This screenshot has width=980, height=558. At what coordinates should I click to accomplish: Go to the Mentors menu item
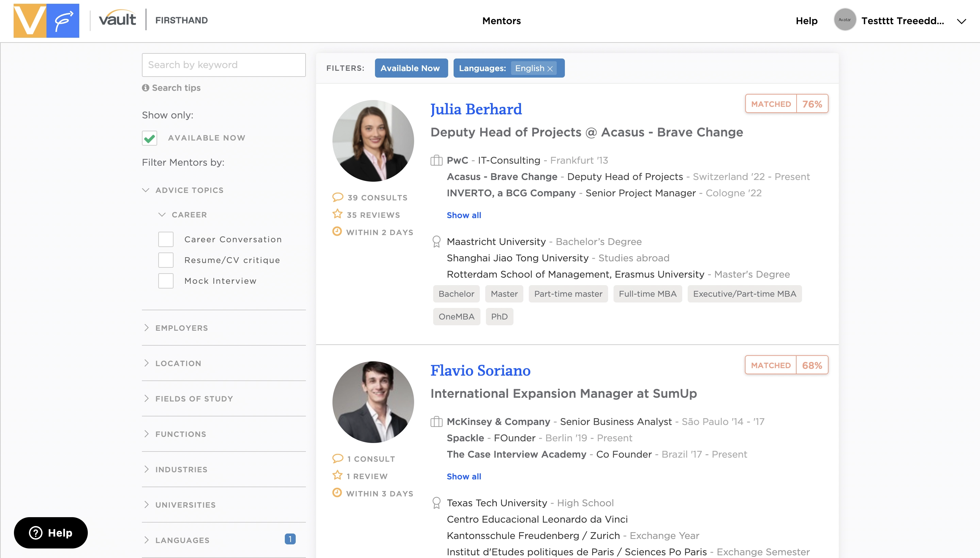pos(501,21)
